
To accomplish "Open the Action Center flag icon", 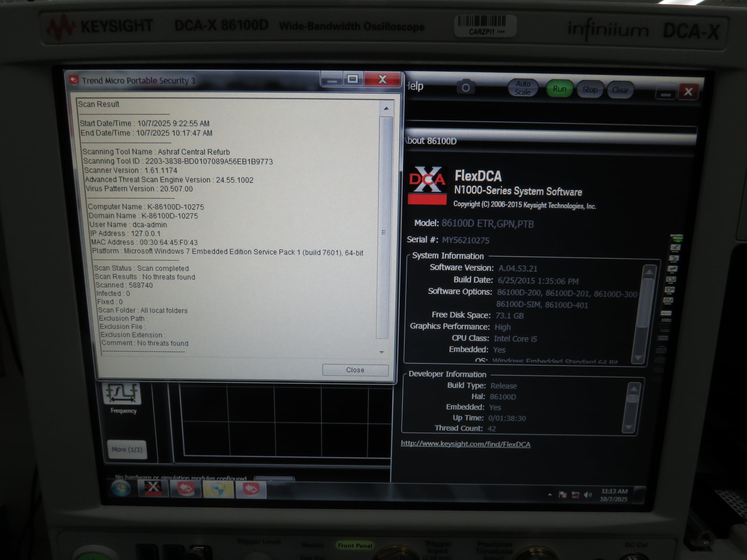I will click(563, 494).
